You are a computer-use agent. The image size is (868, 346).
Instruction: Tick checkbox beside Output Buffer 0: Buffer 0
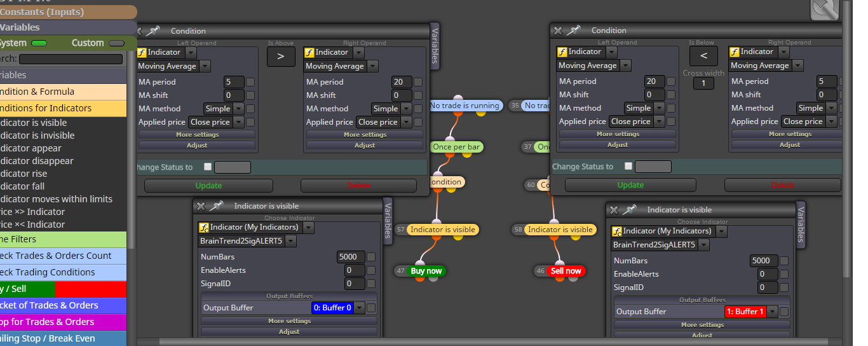coord(371,308)
